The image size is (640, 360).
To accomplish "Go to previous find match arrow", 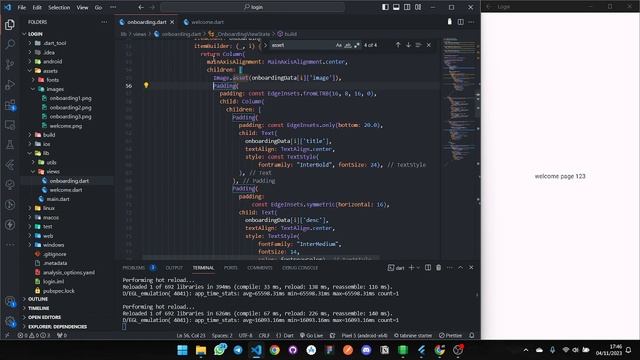I will coord(398,45).
